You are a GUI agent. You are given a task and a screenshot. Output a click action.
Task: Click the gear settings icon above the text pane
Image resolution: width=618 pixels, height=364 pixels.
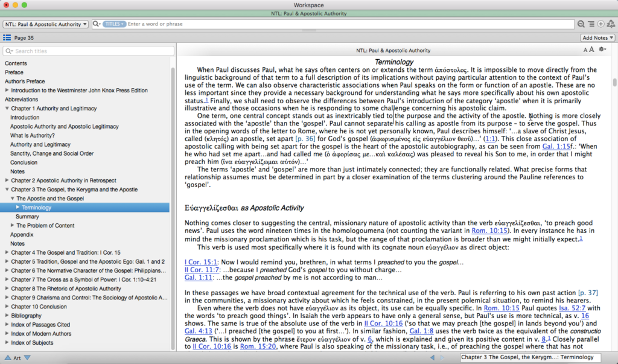pos(602,48)
